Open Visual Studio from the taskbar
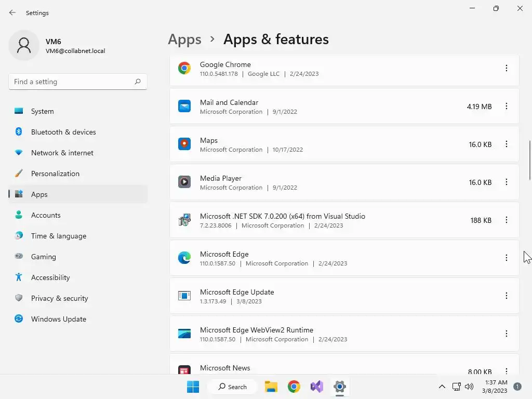This screenshot has height=399, width=532. click(x=316, y=387)
